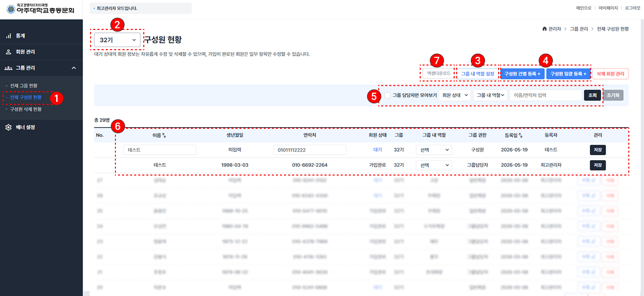Click the home icon in the breadcrumb
Image resolution: width=644 pixels, height=296 pixels.
click(544, 29)
